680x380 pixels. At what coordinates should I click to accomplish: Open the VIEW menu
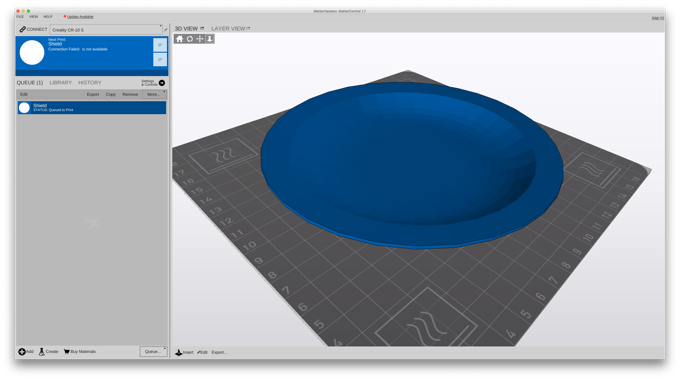pyautogui.click(x=33, y=16)
